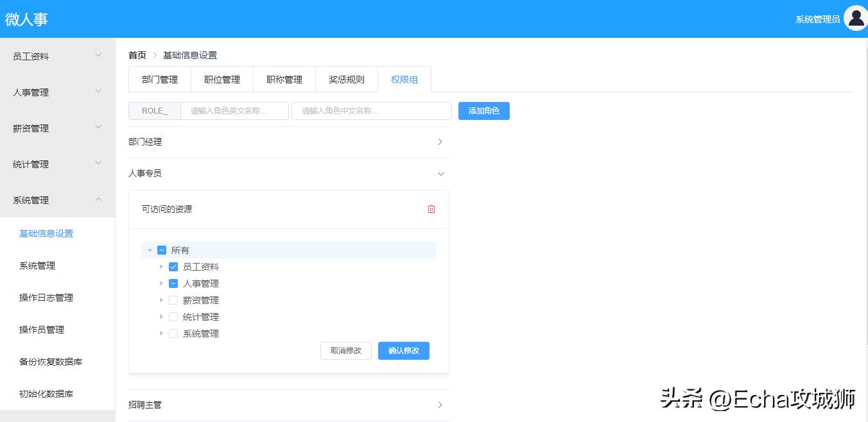
Task: Uncheck the 员工资料 checkbox in the resource tree
Action: click(173, 267)
